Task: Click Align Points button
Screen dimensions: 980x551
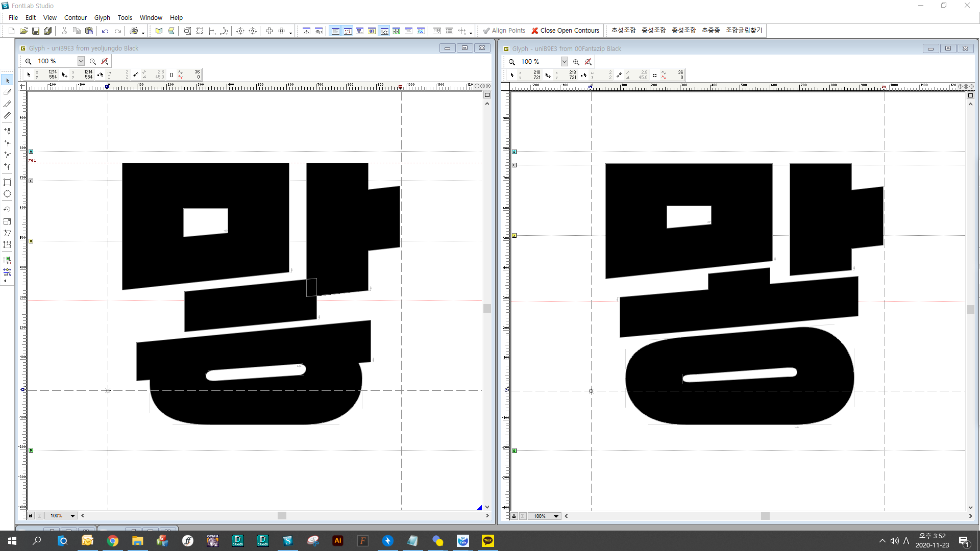Action: tap(504, 31)
